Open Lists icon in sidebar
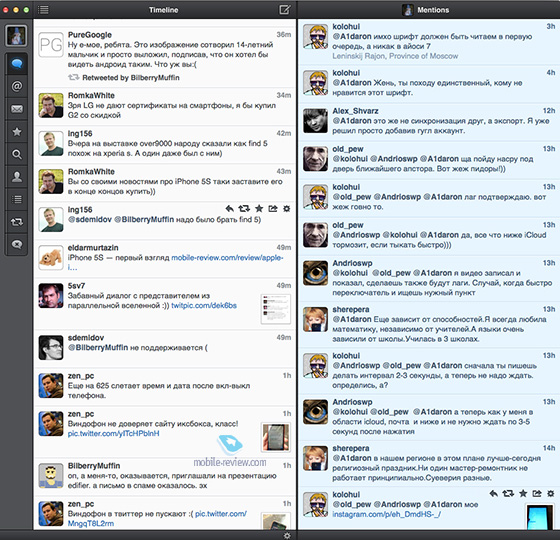 (x=17, y=199)
